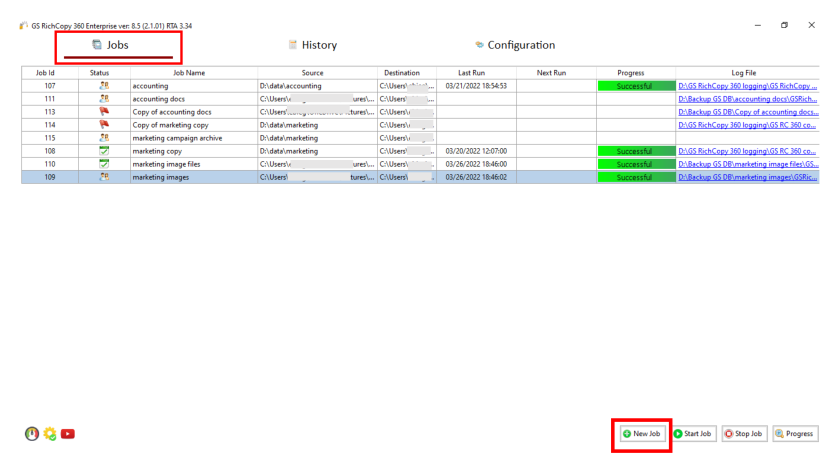This screenshot has height=464, width=839.
Task: Click the red flag icon for job 113
Action: 104,112
